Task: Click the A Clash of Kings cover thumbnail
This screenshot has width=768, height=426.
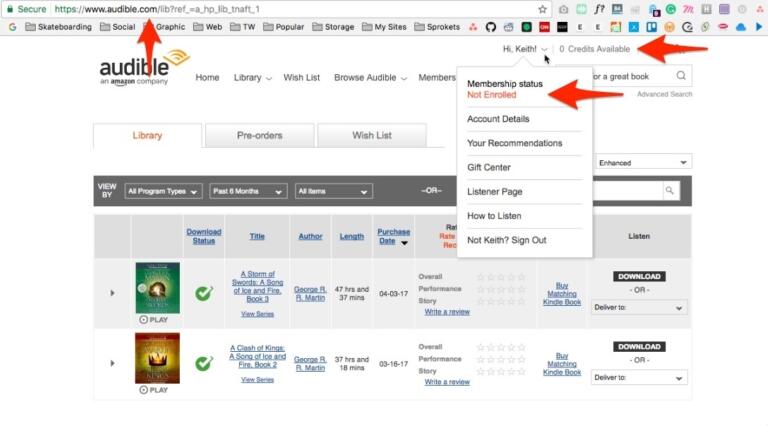Action: click(157, 358)
